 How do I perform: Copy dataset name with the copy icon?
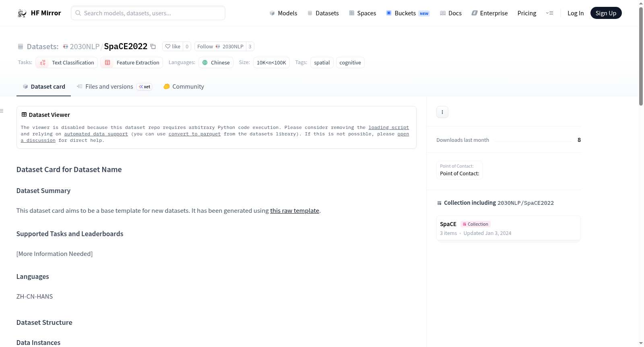[153, 46]
